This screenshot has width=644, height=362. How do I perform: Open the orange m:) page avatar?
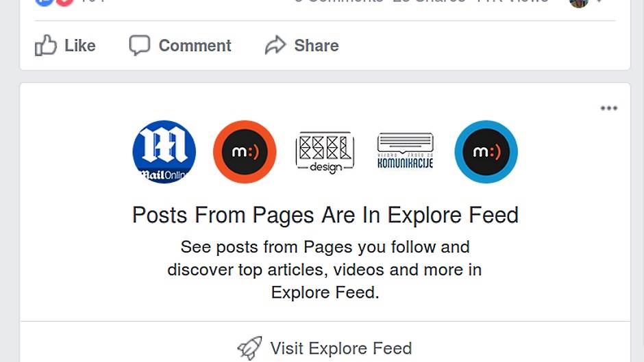245,152
